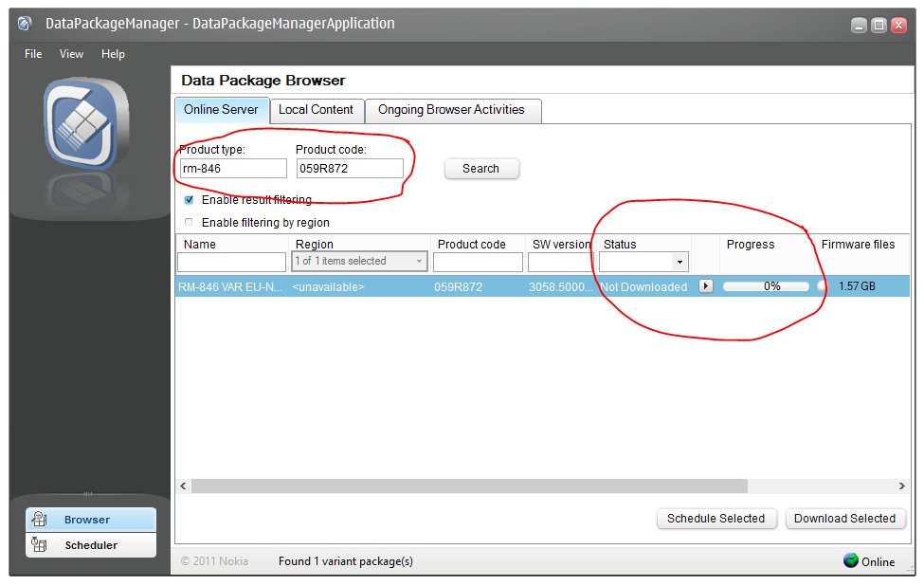924x586 pixels.
Task: Select the Browser sidebar button
Action: (x=91, y=520)
